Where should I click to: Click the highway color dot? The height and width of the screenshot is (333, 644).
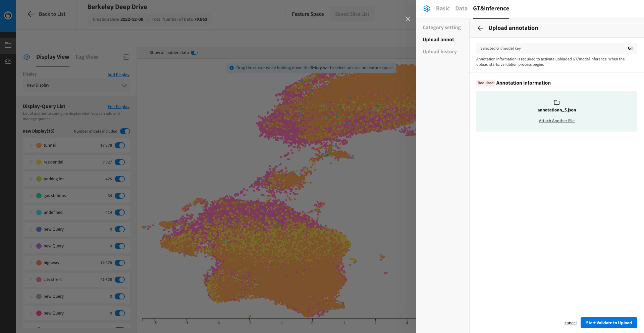click(x=39, y=263)
